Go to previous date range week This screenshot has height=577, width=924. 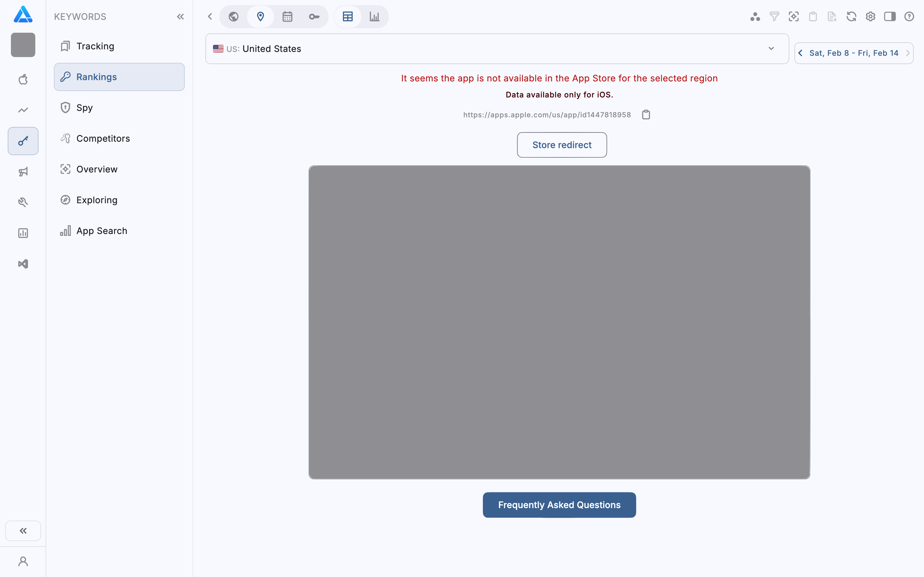800,53
